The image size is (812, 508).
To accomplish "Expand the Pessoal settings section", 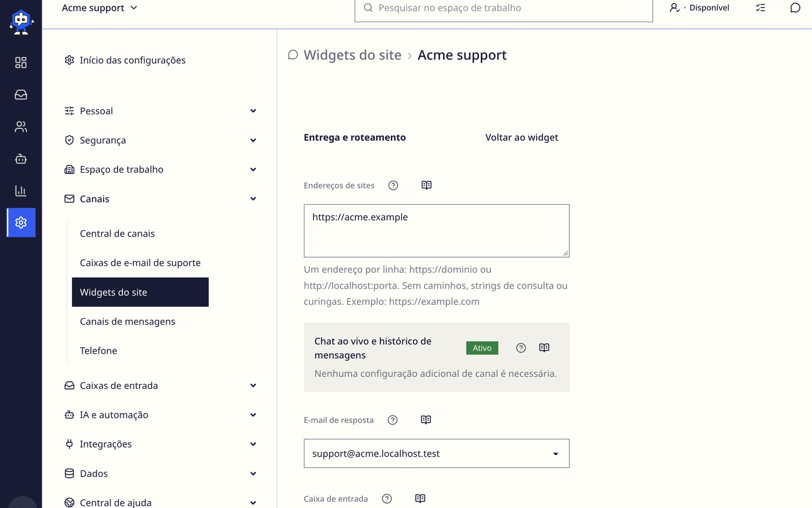I will coord(161,111).
